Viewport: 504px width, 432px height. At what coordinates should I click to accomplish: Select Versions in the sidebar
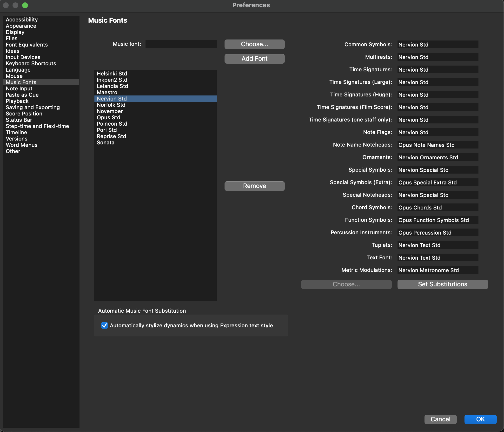pos(41,139)
